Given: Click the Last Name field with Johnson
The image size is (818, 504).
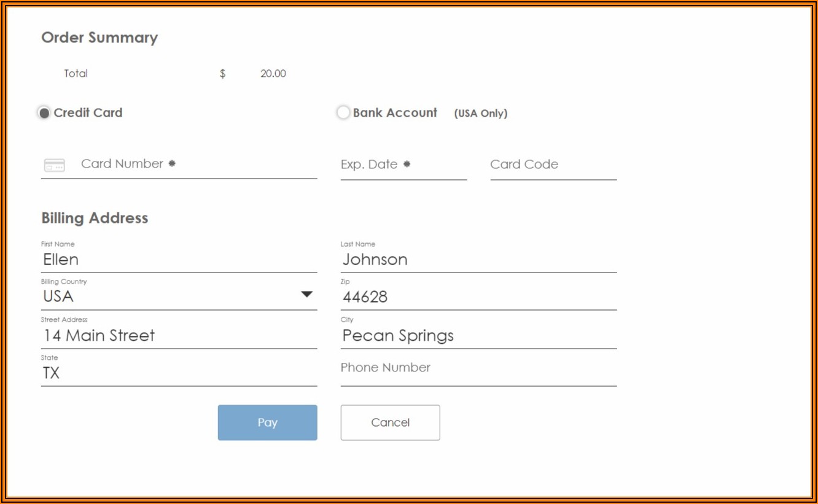Looking at the screenshot, I should [x=478, y=260].
